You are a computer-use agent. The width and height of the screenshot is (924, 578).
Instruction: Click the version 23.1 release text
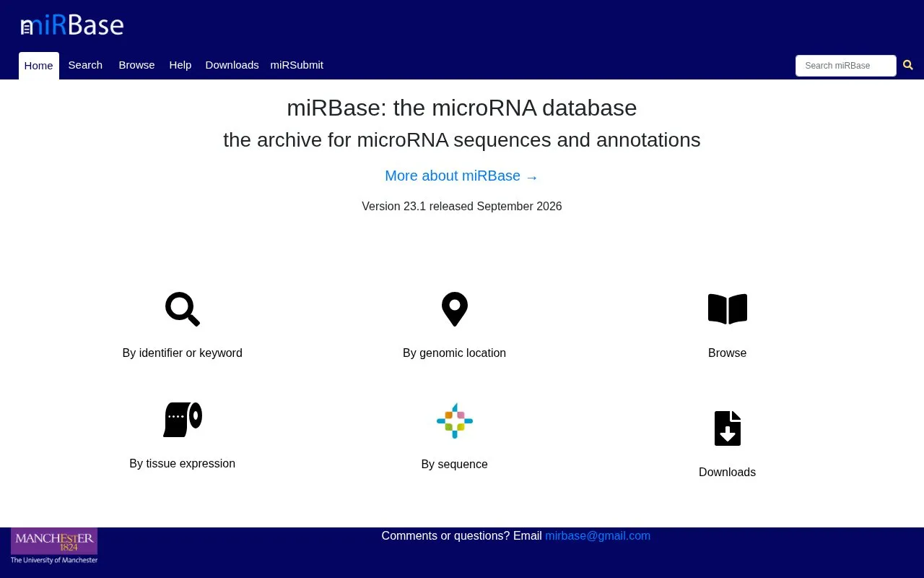(462, 207)
